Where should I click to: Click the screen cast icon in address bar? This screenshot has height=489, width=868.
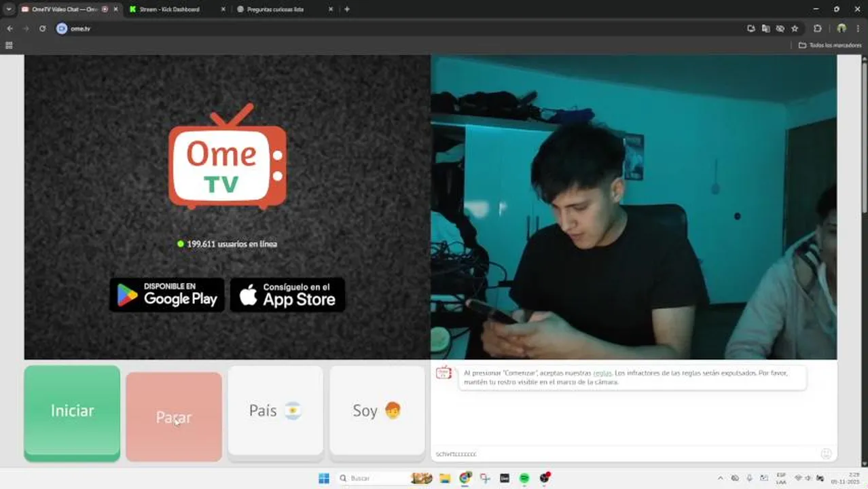click(751, 29)
